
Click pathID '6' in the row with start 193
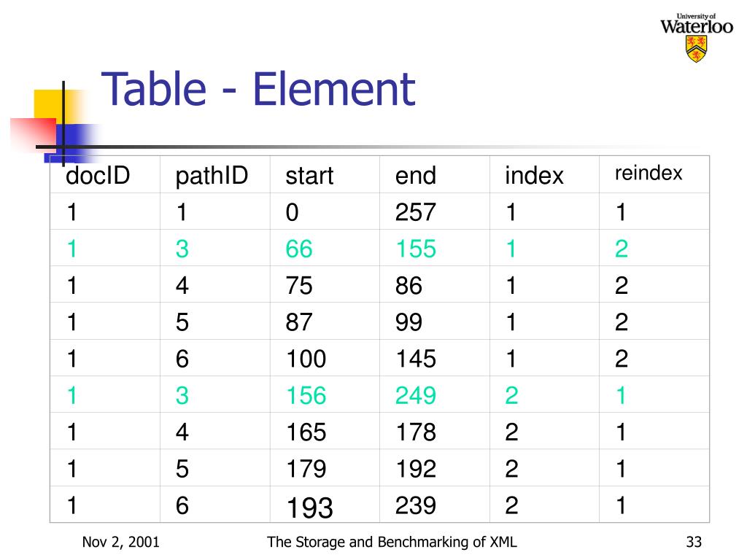pos(182,505)
